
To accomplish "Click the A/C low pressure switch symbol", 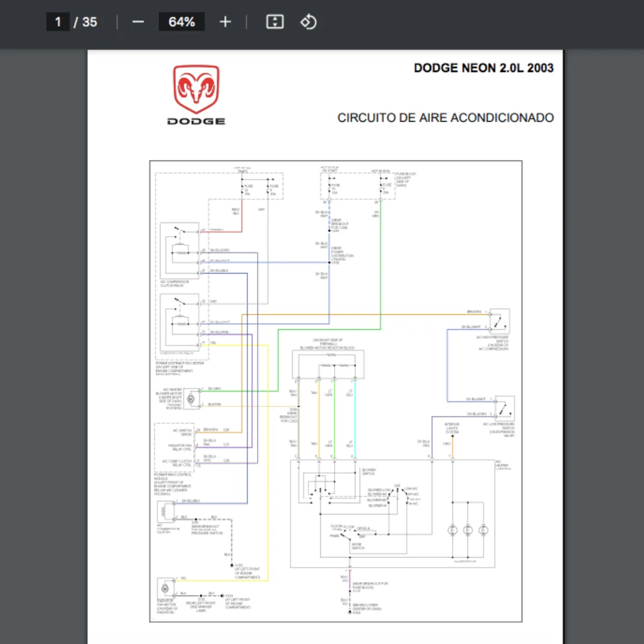I will [x=505, y=408].
